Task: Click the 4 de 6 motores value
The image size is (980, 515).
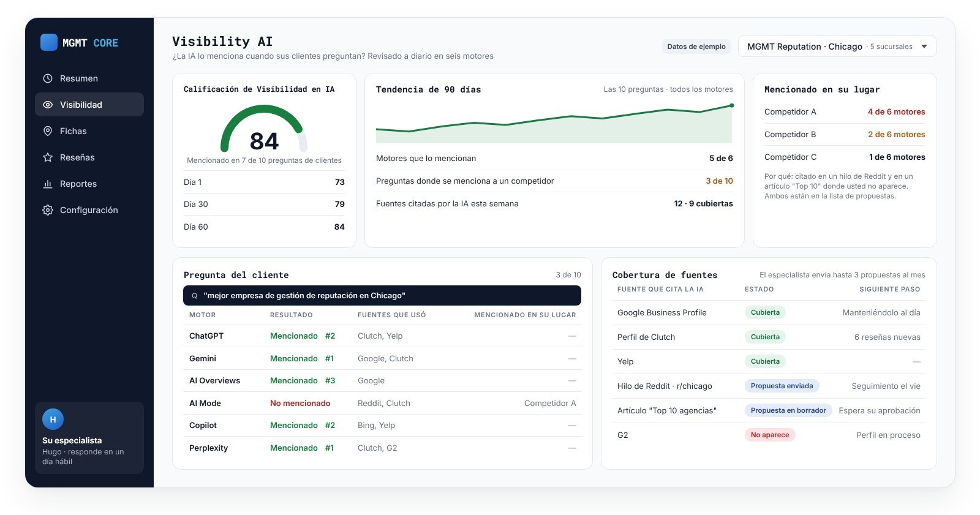Action: (896, 112)
